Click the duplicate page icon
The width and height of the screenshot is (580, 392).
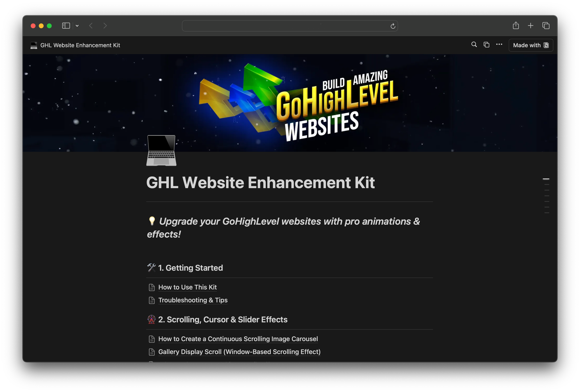click(486, 45)
